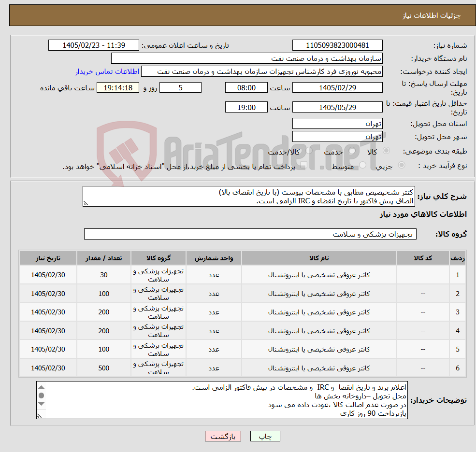Viewport: 476px width, 452px height.
Task: Click the buyer notes scrollbar thumb
Action: click(42, 395)
